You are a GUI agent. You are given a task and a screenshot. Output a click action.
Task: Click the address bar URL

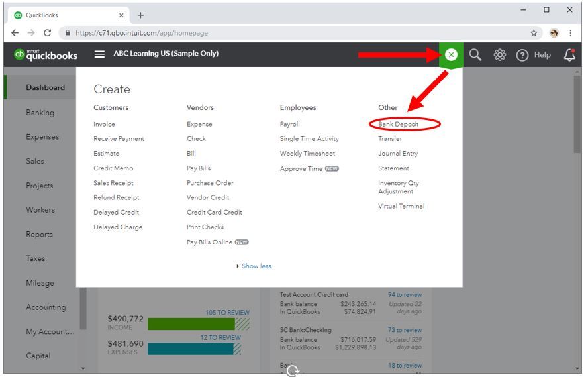(142, 33)
